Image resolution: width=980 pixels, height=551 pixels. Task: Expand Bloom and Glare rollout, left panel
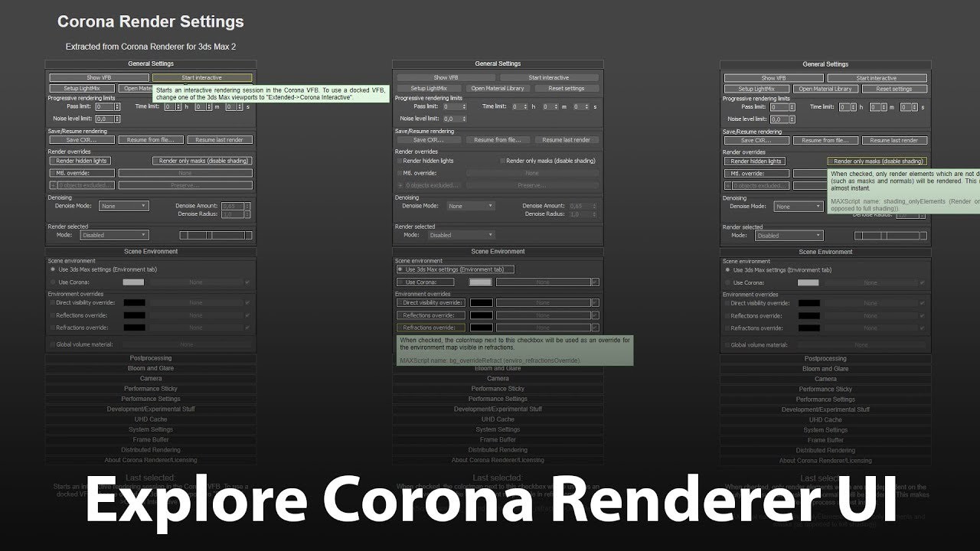[150, 368]
